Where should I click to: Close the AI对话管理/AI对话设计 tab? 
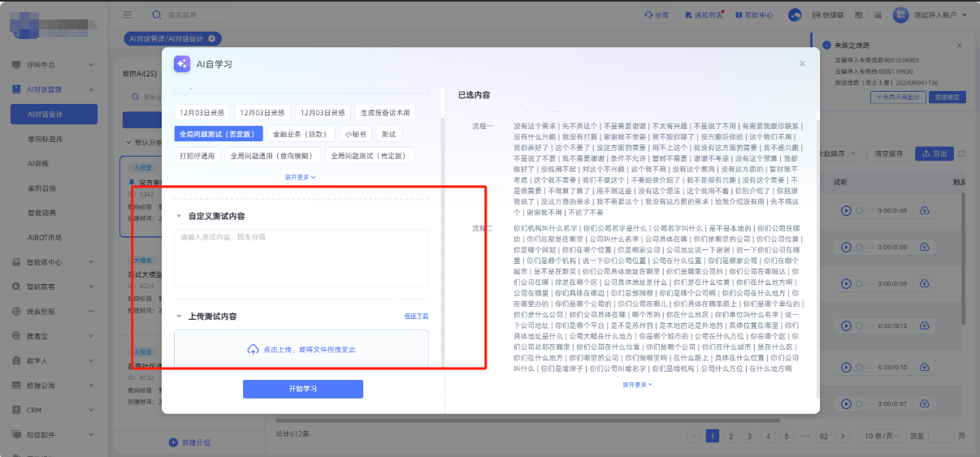[211, 38]
